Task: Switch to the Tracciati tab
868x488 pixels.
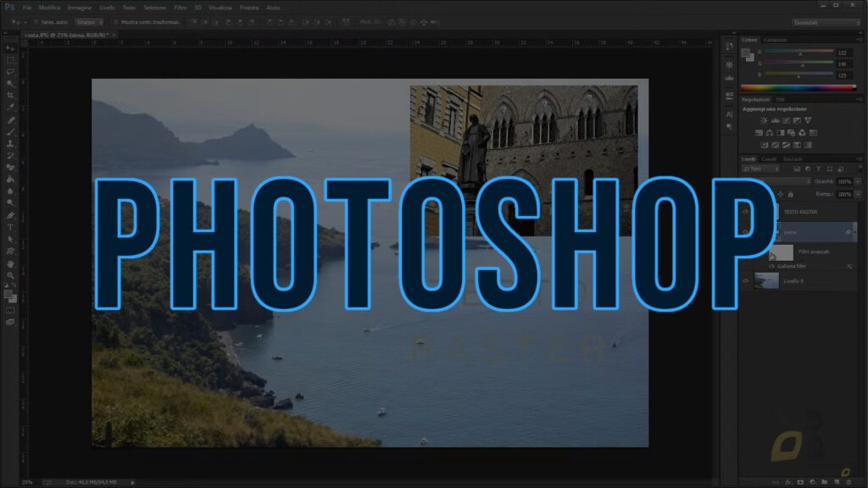Action: point(793,159)
